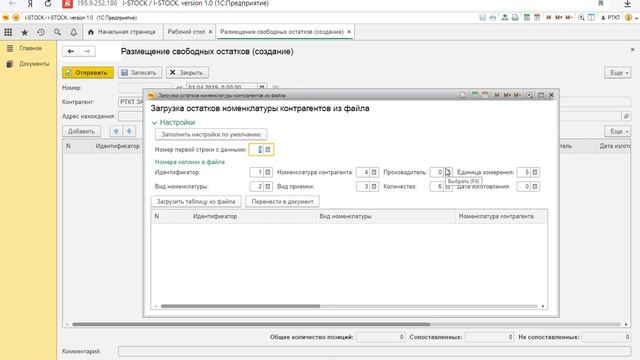
Task: Open Favorites star icon
Action: click(x=24, y=32)
